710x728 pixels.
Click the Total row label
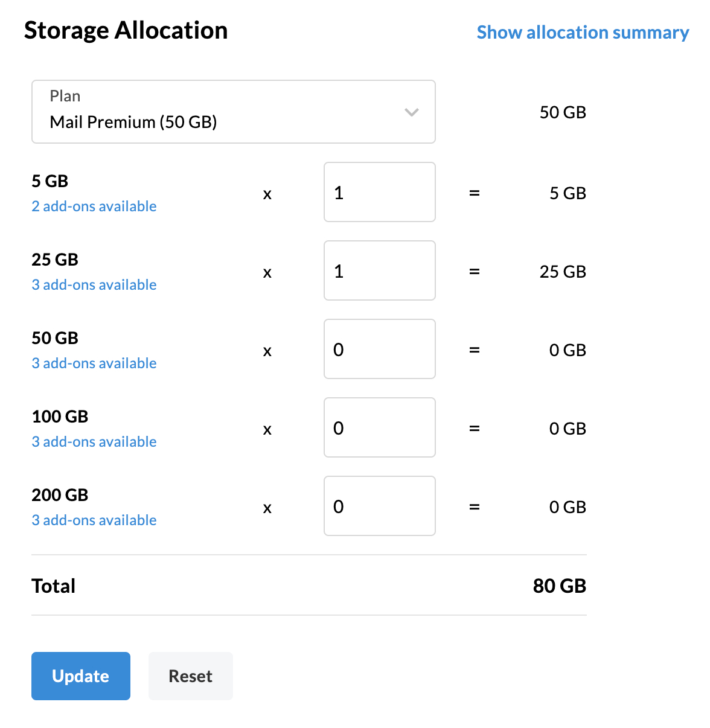coord(54,586)
